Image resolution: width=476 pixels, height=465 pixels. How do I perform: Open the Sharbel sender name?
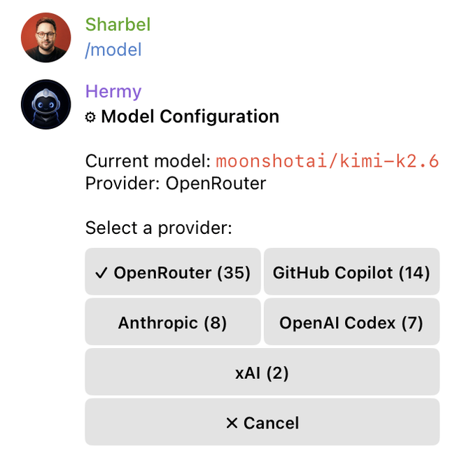pyautogui.click(x=118, y=25)
